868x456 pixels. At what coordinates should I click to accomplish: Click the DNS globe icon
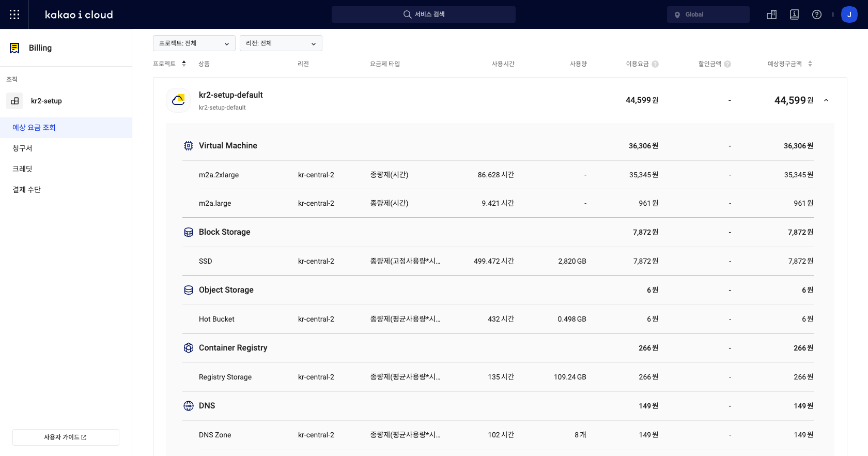point(189,406)
